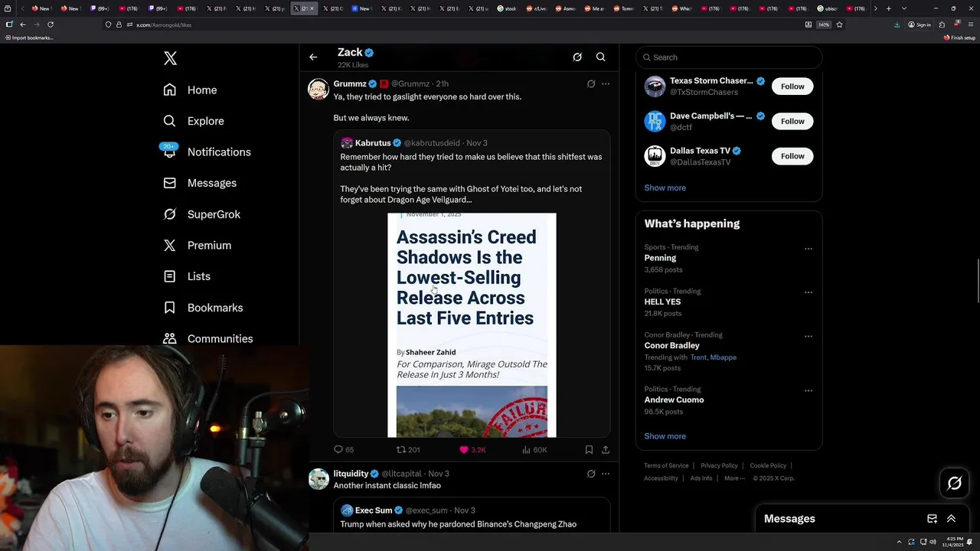
Task: Open the Ads info footer link
Action: [x=701, y=478]
